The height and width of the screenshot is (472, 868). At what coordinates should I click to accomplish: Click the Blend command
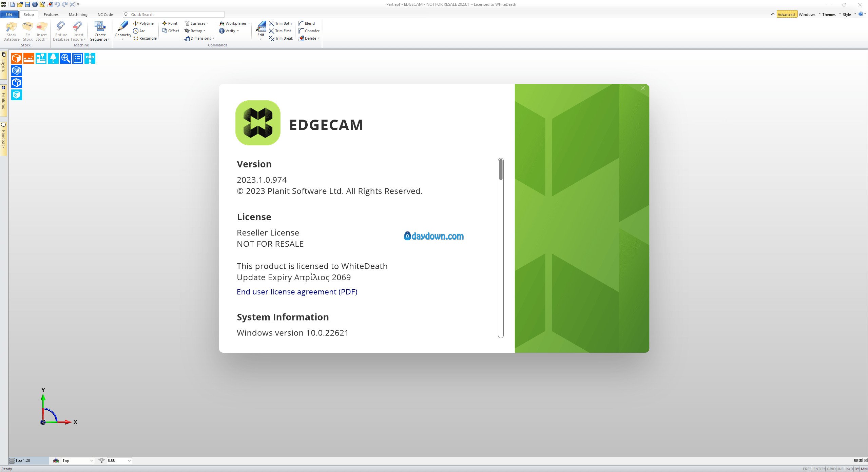click(x=307, y=23)
